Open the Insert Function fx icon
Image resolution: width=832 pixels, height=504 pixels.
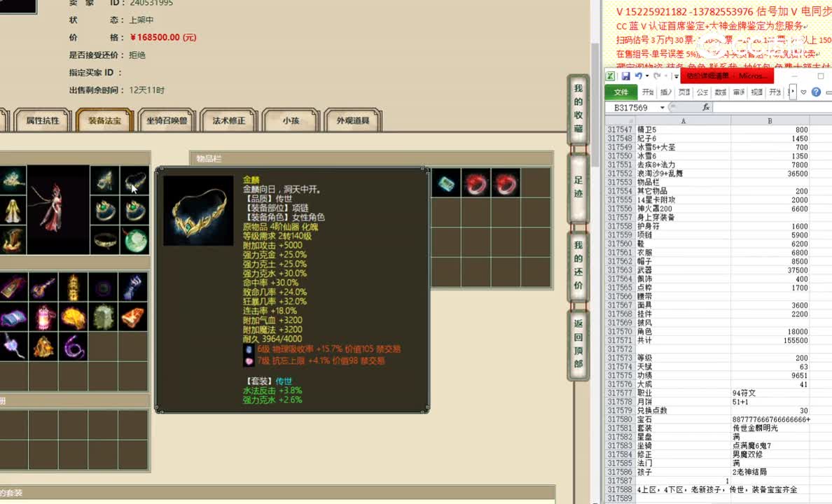(706, 107)
